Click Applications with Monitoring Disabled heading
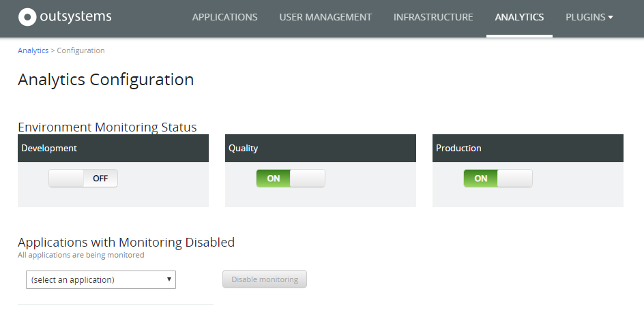This screenshot has width=644, height=323. pyautogui.click(x=126, y=242)
